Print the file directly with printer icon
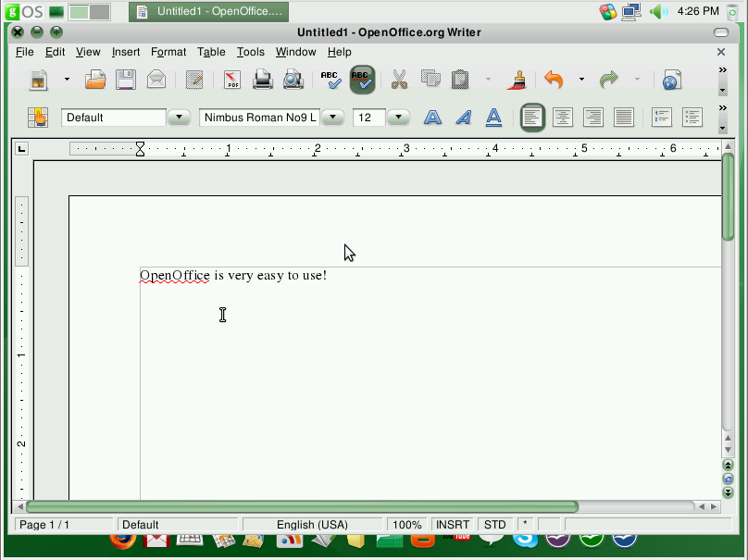748x560 pixels. [x=263, y=80]
